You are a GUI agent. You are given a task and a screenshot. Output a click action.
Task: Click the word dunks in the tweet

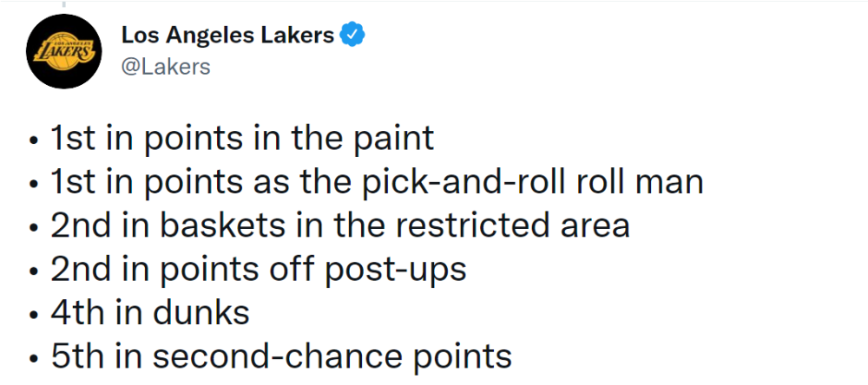[201, 312]
